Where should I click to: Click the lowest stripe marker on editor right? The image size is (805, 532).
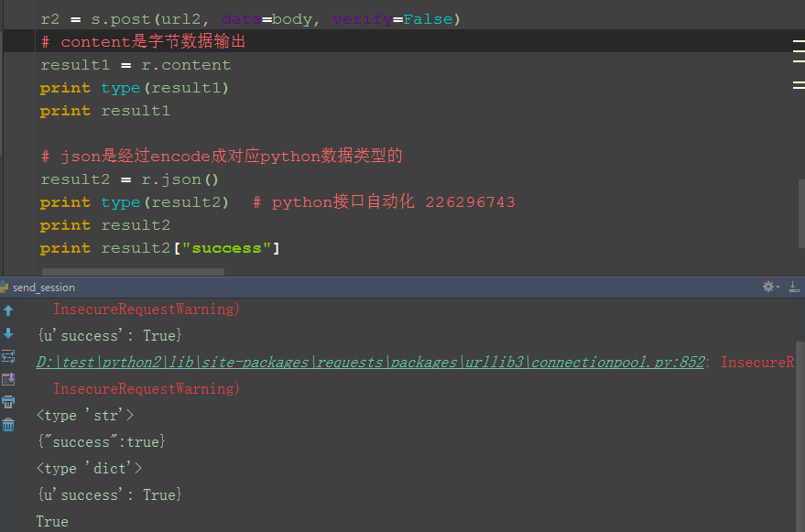(x=799, y=88)
